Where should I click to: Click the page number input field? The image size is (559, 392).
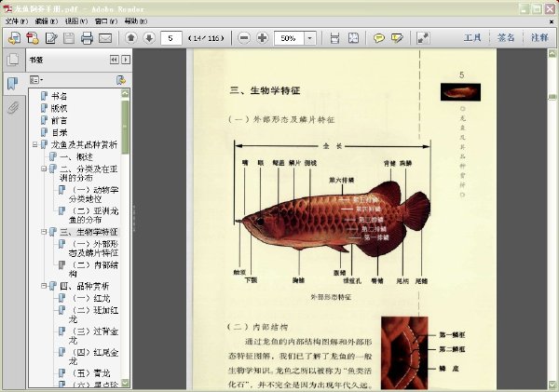[x=171, y=38]
